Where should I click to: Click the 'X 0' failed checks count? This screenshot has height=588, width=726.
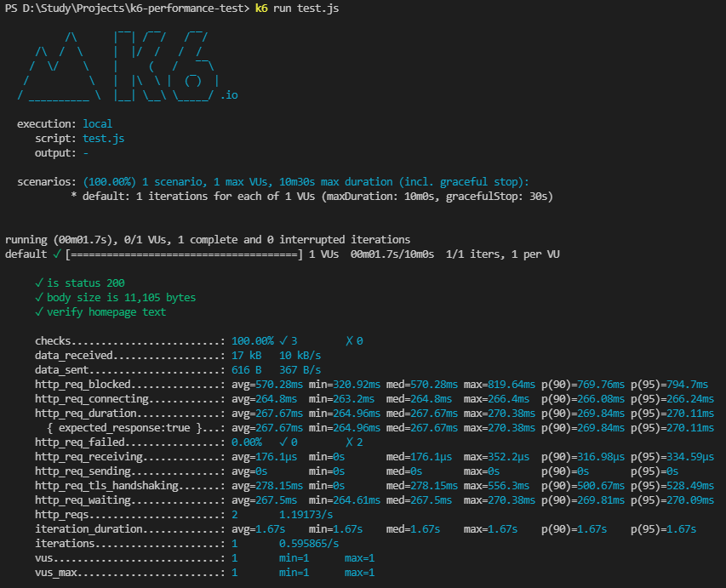[x=354, y=341]
